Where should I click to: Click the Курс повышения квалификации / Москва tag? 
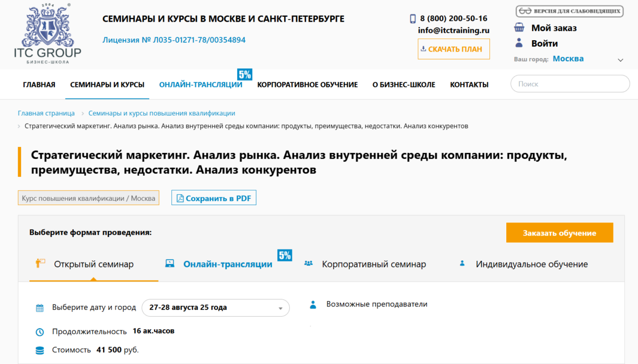[x=88, y=198]
